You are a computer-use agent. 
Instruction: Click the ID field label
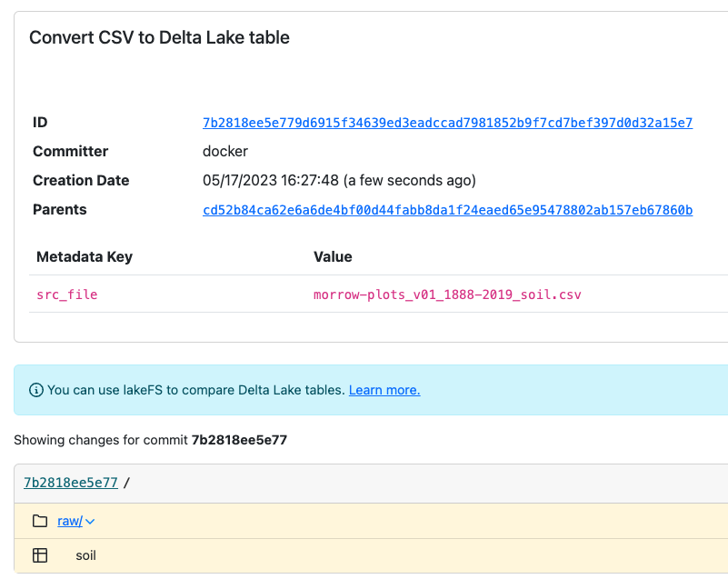coord(40,123)
